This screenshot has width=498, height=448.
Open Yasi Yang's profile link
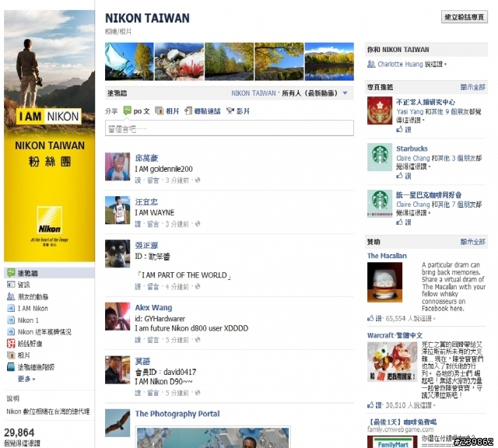[x=410, y=112]
